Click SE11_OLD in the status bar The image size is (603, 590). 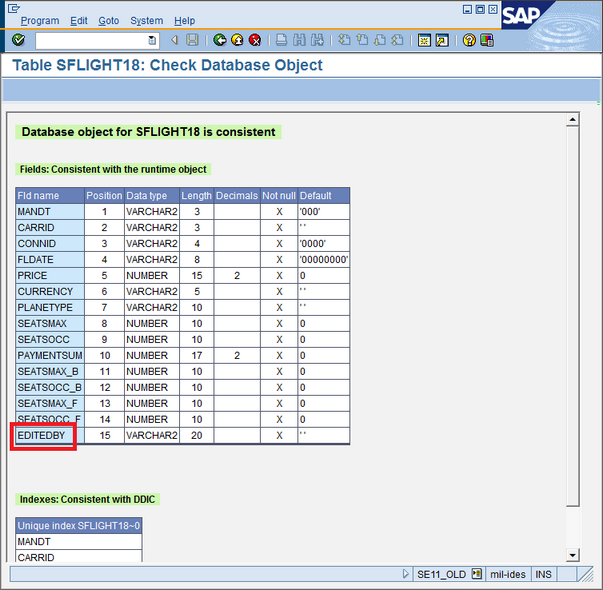[441, 574]
